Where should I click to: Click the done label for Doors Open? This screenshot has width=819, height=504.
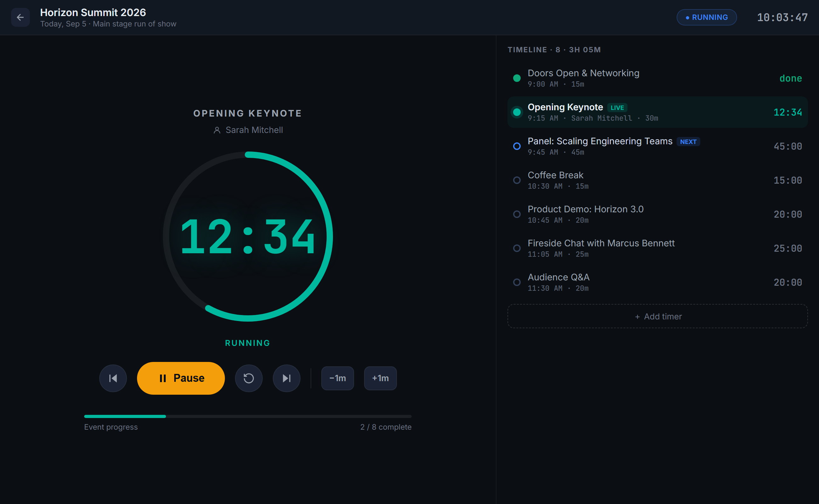click(790, 78)
